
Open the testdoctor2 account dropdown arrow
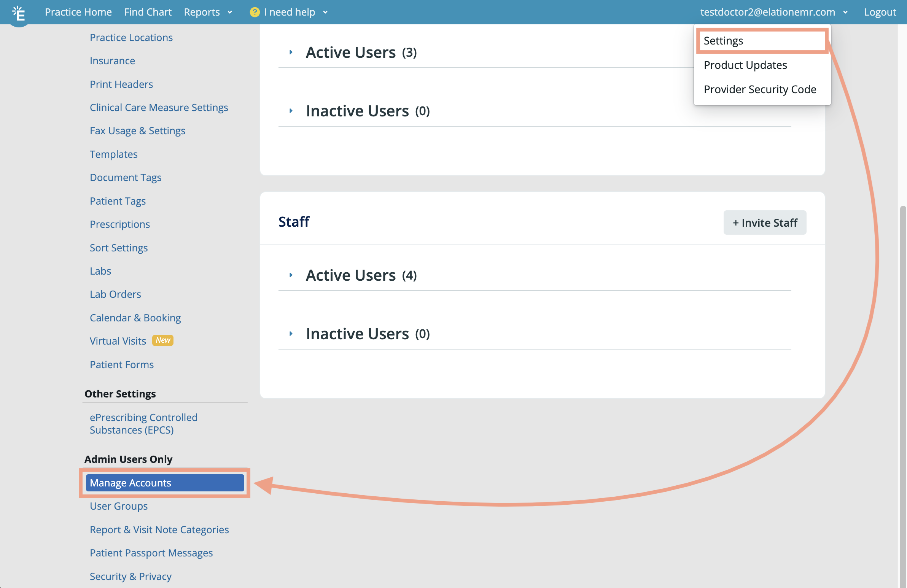(845, 12)
